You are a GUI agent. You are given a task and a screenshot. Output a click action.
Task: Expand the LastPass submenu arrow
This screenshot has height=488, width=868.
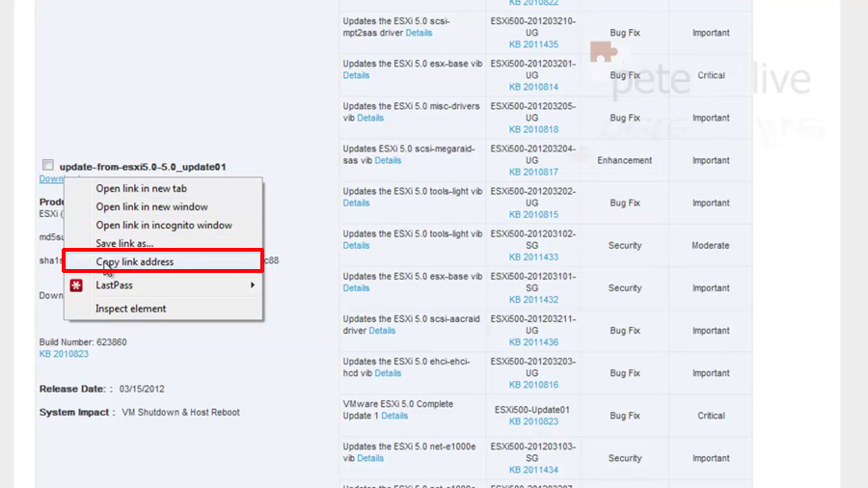click(253, 285)
